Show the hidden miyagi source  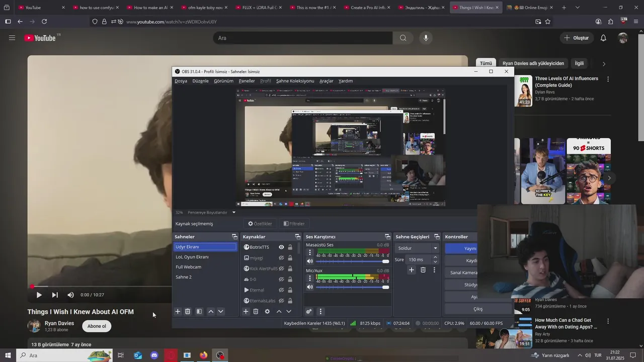pyautogui.click(x=281, y=258)
